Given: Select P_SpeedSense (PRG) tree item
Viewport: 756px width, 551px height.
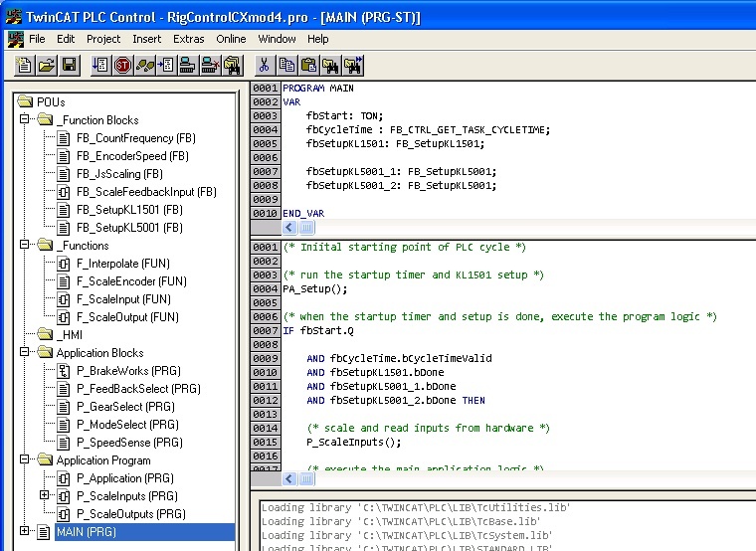Looking at the screenshot, I should click(129, 443).
